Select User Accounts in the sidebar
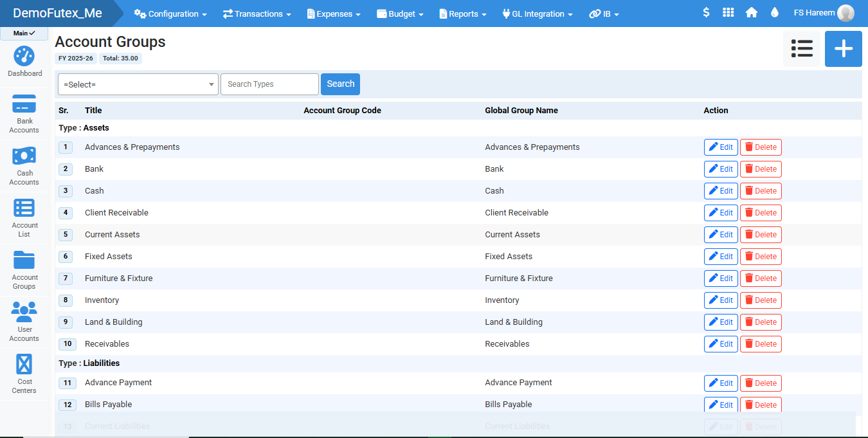 pos(24,313)
